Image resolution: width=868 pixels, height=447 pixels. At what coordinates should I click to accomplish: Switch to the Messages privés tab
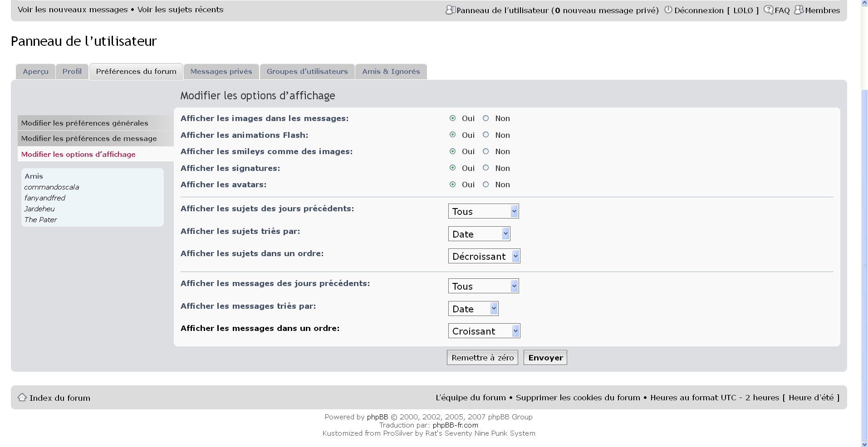pos(221,72)
